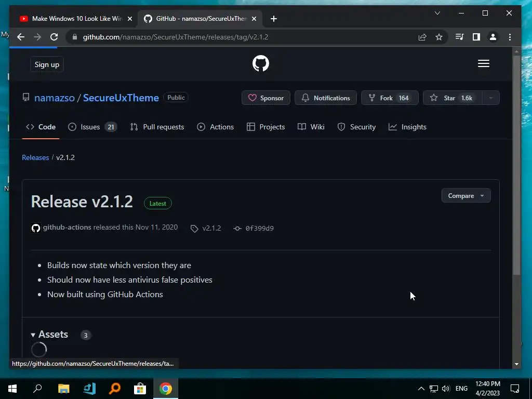Open the Pull requests tab
The height and width of the screenshot is (399, 532).
coord(157,127)
